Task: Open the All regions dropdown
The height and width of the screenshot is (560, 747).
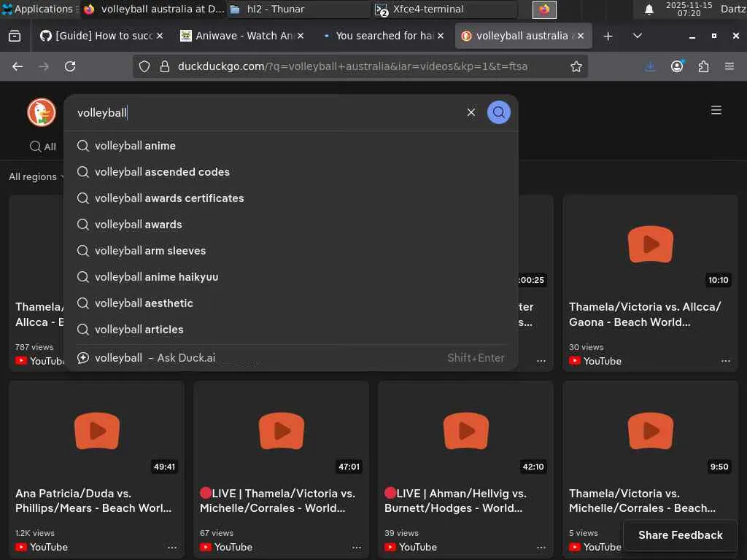Action: (x=36, y=176)
